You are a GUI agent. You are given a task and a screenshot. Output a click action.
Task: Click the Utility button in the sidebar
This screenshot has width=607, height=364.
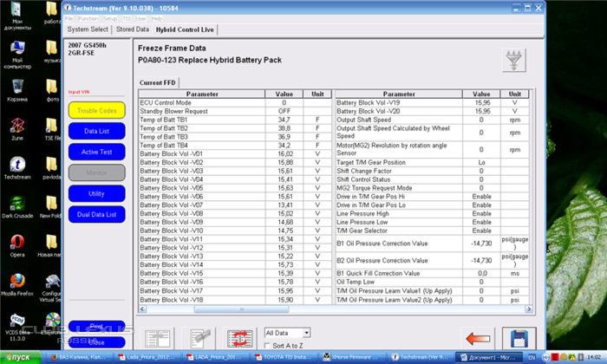[x=96, y=193]
